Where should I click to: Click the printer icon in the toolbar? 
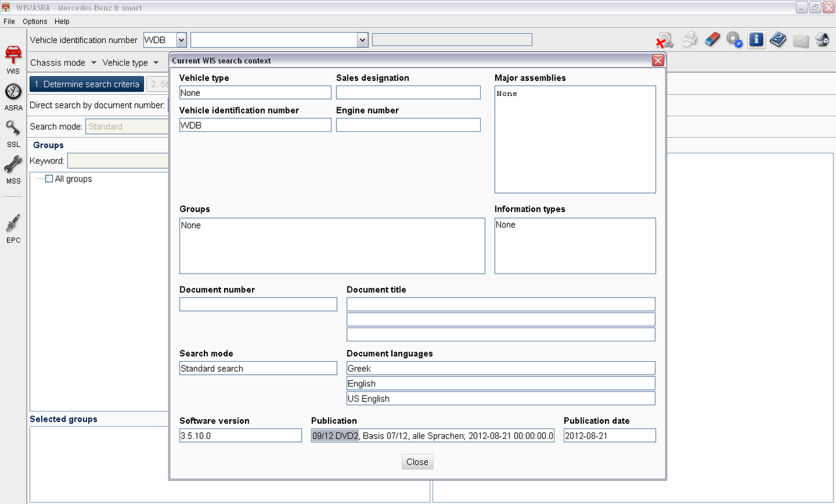click(x=690, y=40)
